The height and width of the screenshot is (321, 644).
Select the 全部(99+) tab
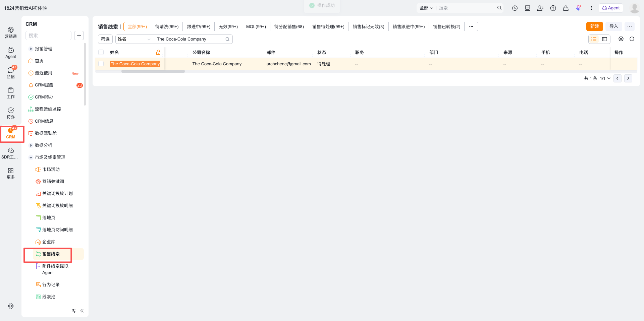(138, 26)
